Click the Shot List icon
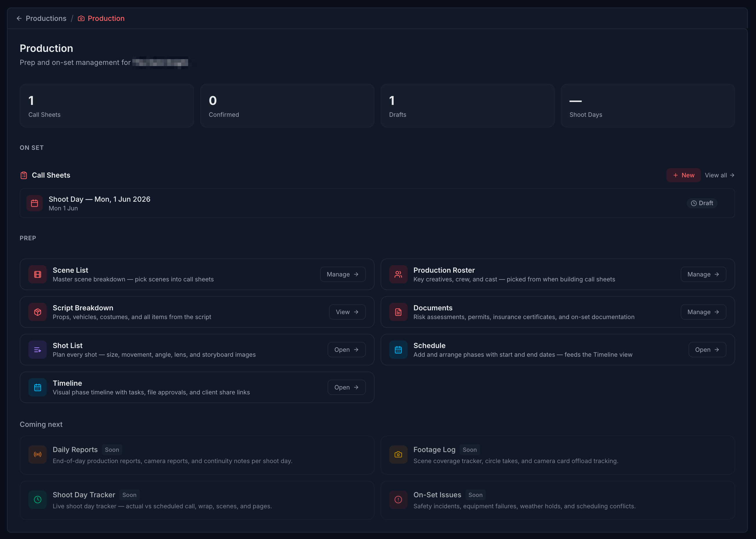This screenshot has width=756, height=539. click(x=37, y=349)
